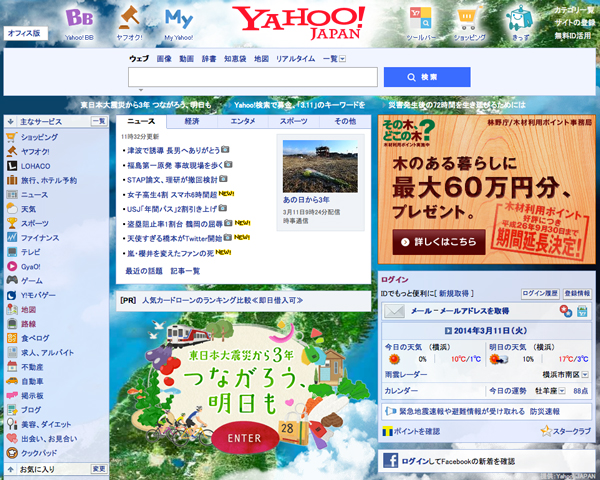Switch to the スポーツ news tab
Viewport: 600px width, 480px height.
[x=293, y=121]
